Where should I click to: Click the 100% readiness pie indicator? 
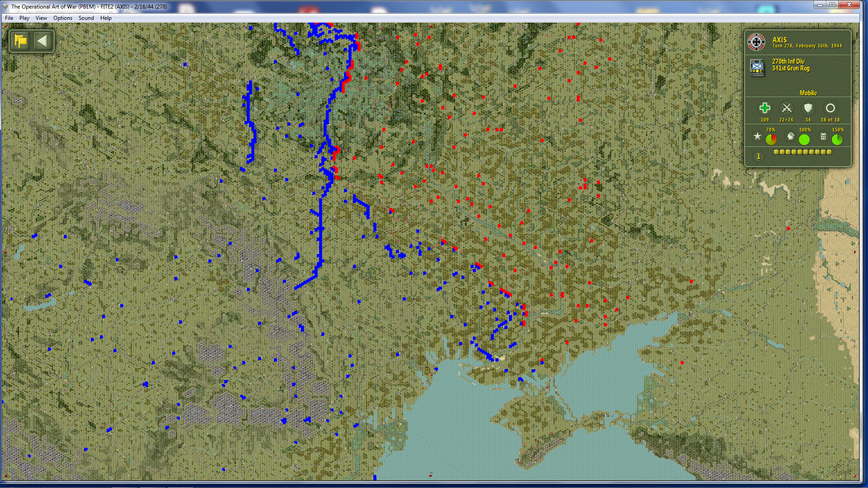(804, 139)
